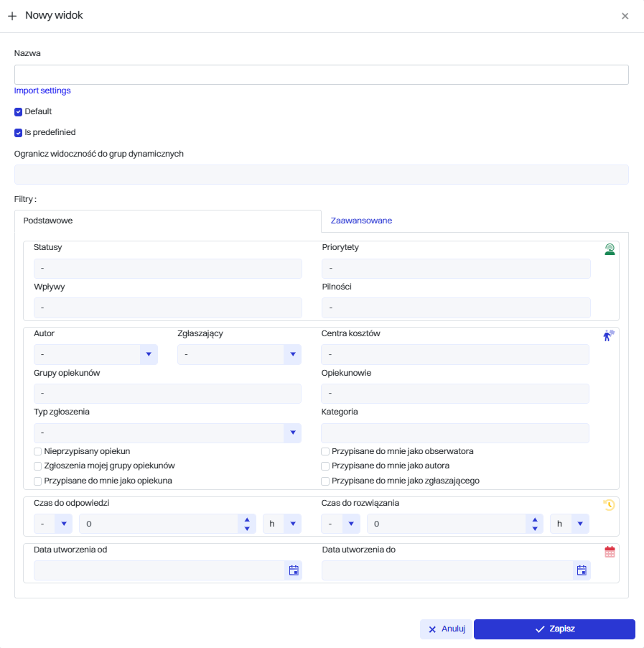This screenshot has width=644, height=648.
Task: Expand the Typ zgłoszenia dropdown
Action: (291, 433)
